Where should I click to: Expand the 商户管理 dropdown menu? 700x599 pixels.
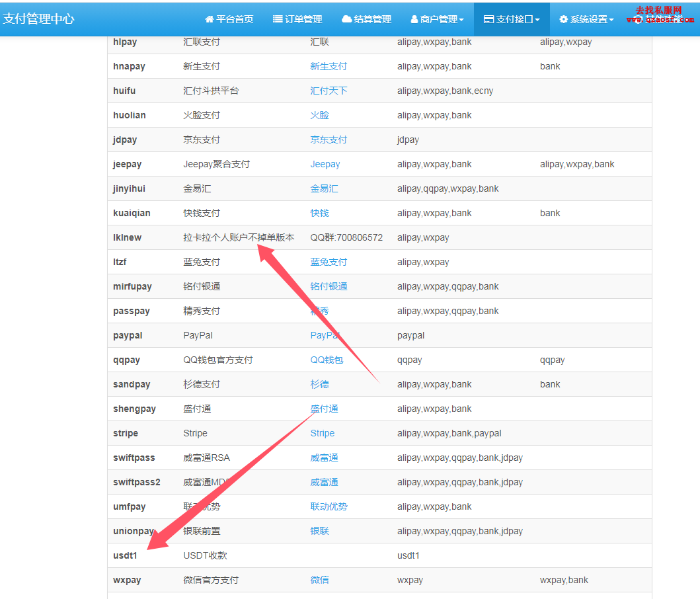437,19
